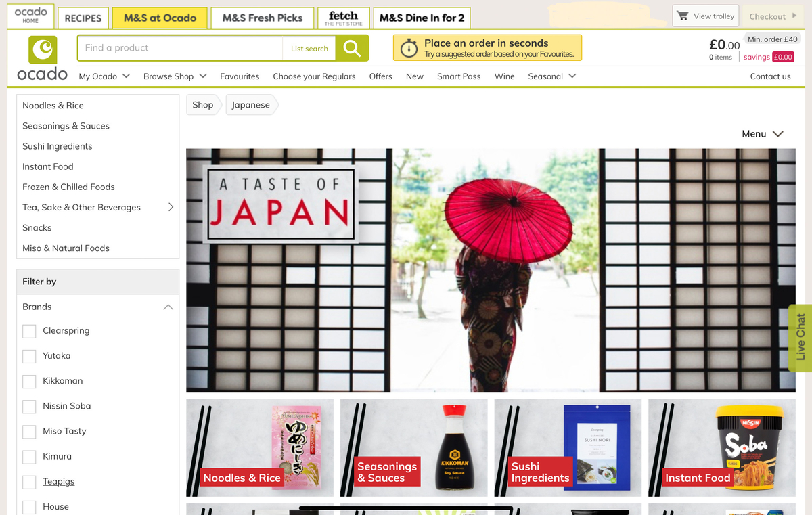Screen dimensions: 812x515
Task: Open the Live Chat side tab
Action: (x=800, y=338)
